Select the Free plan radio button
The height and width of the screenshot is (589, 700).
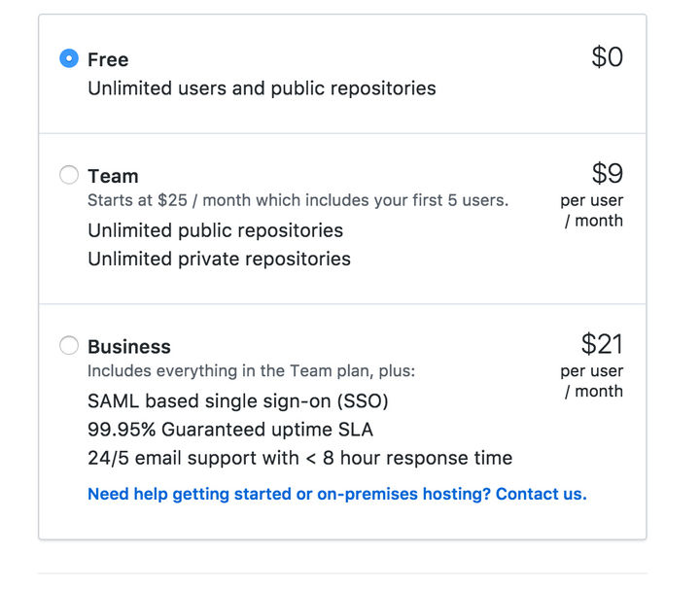69,59
